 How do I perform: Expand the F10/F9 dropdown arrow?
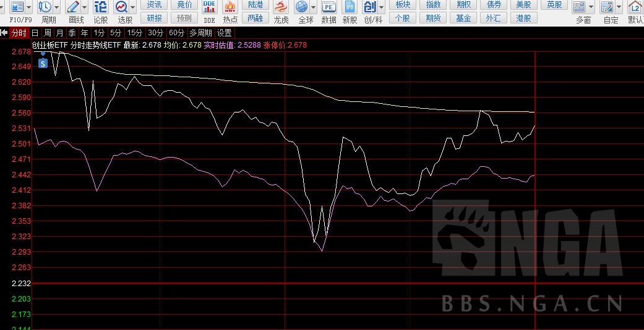pyautogui.click(x=28, y=7)
